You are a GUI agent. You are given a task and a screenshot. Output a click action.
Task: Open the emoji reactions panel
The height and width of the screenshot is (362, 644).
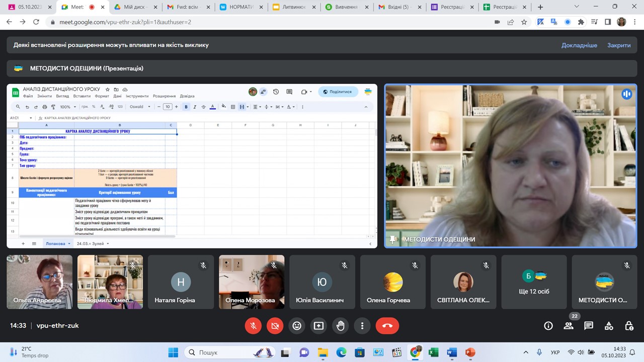click(297, 326)
